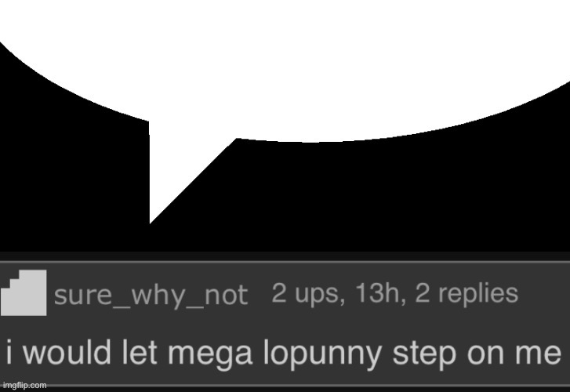This screenshot has width=570, height=392.
Task: Click the sure_why_not stair-step avatar icon
Action: (x=24, y=292)
